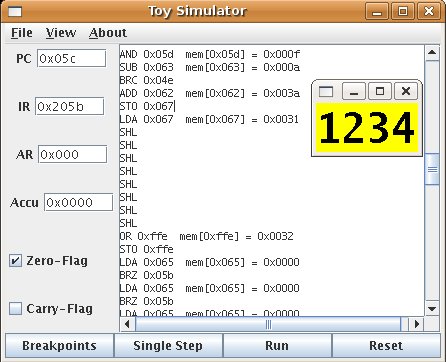Image resolution: width=446 pixels, height=362 pixels.
Task: Close the 1234 display window
Action: [x=406, y=91]
